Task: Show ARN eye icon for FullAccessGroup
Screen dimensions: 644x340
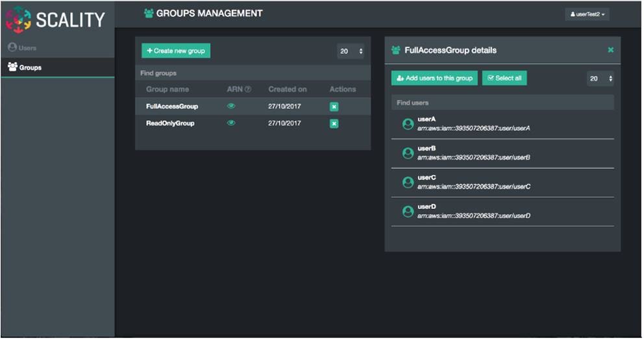Action: tap(231, 106)
